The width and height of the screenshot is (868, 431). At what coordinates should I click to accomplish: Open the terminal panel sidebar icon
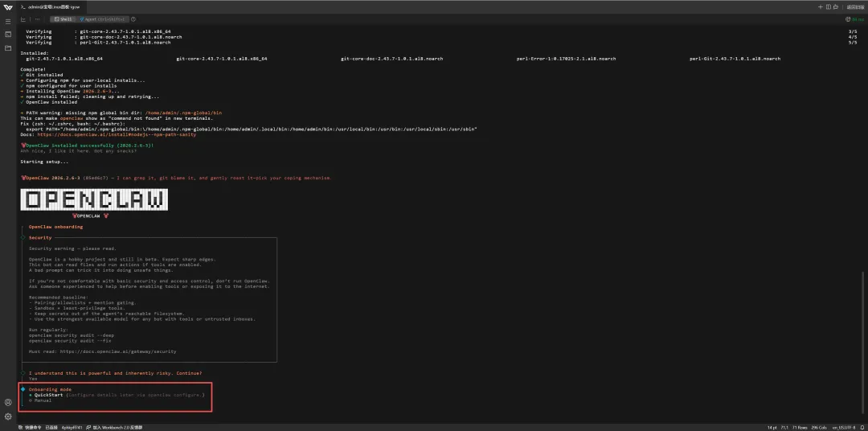click(x=8, y=35)
